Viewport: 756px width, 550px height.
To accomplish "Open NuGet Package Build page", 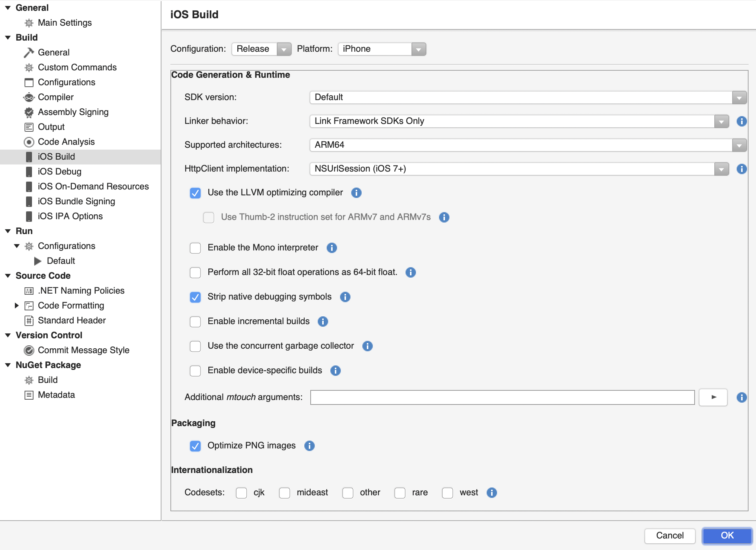I will (80, 380).
